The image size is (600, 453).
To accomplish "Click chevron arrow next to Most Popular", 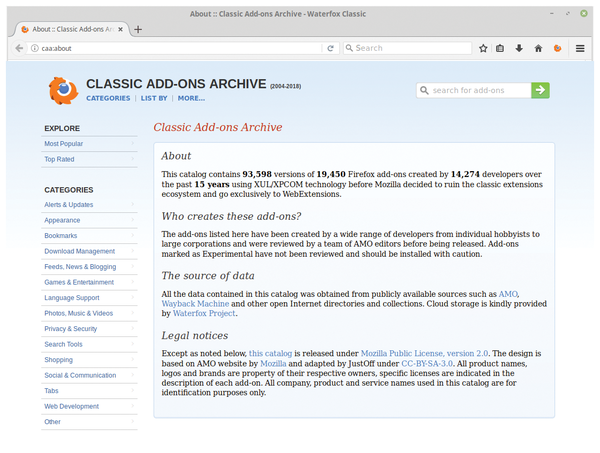I will (x=133, y=143).
